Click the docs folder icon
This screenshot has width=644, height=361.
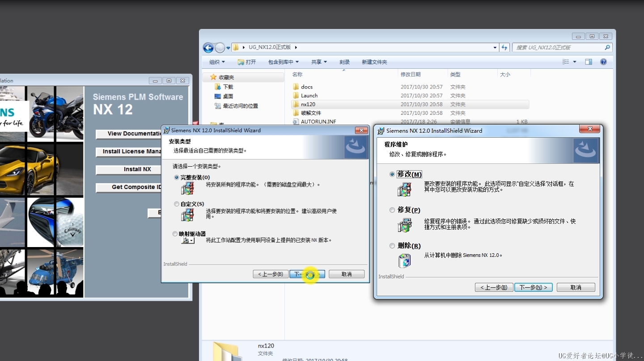[296, 87]
